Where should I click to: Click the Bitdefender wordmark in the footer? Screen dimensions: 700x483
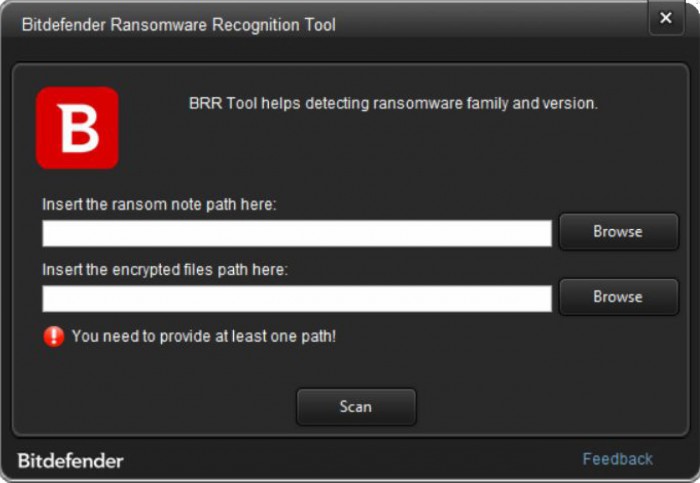71,461
